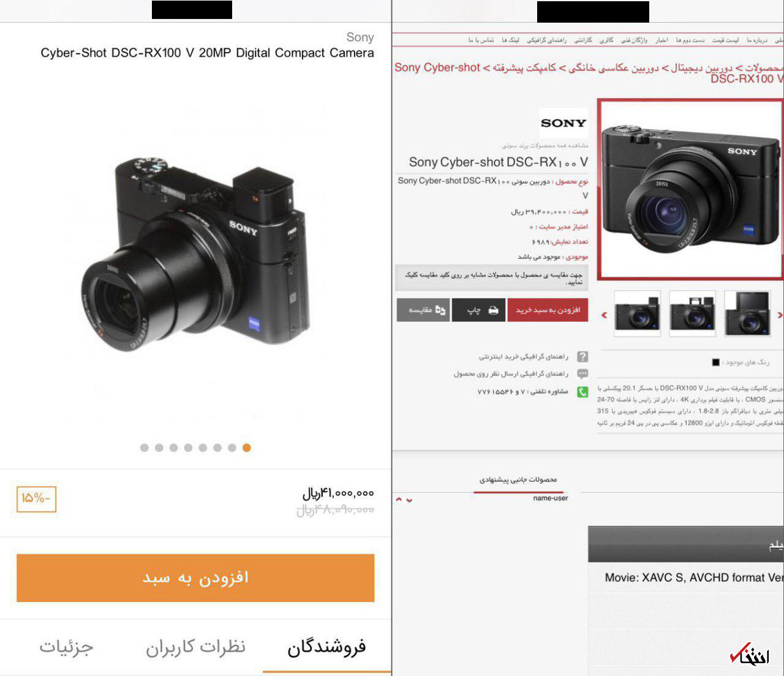Click orange افزودن به سبد button
784x676 pixels.
coord(195,578)
